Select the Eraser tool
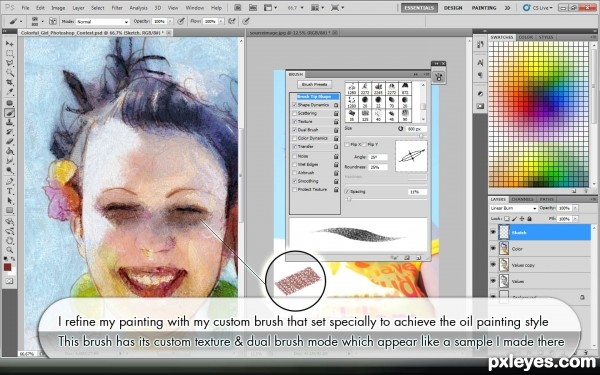The width and height of the screenshot is (600, 375). 10,142
